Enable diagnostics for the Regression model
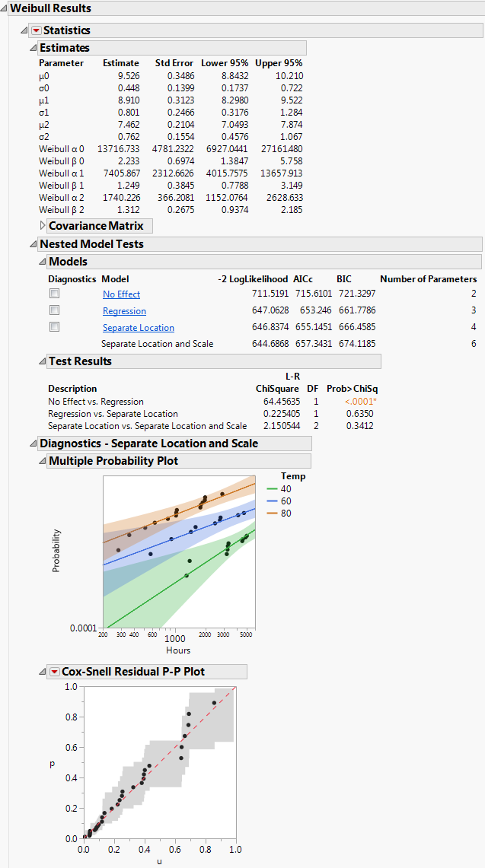485x868 pixels. (x=55, y=310)
